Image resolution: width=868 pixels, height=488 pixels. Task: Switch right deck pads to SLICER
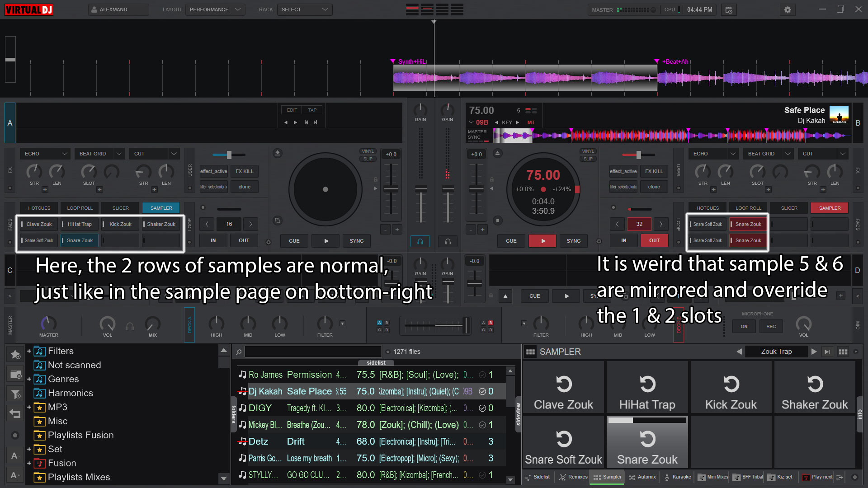point(789,208)
